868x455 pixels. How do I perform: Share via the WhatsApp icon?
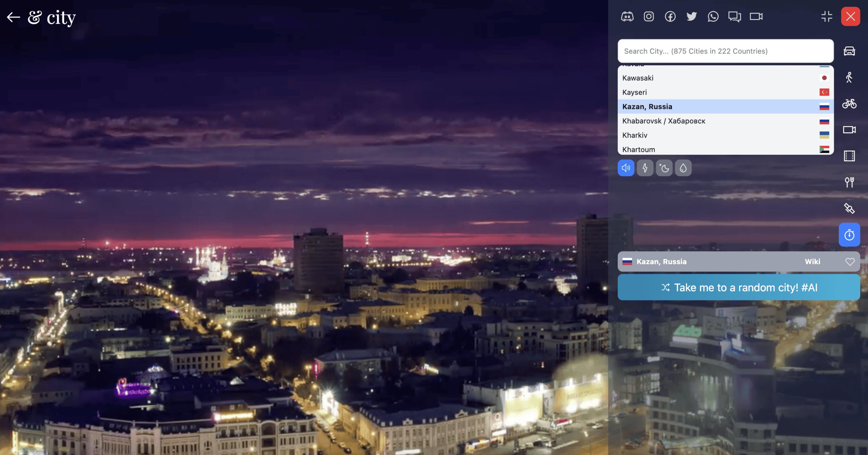coord(713,16)
